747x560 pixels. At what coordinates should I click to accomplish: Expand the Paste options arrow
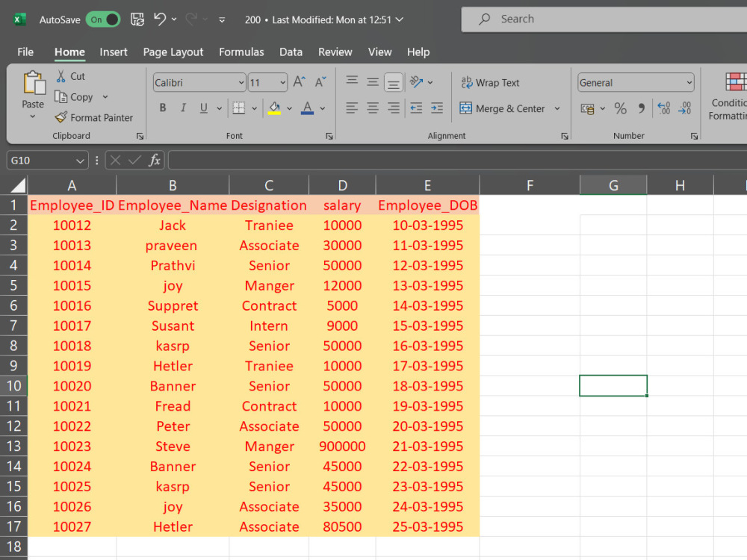click(32, 116)
